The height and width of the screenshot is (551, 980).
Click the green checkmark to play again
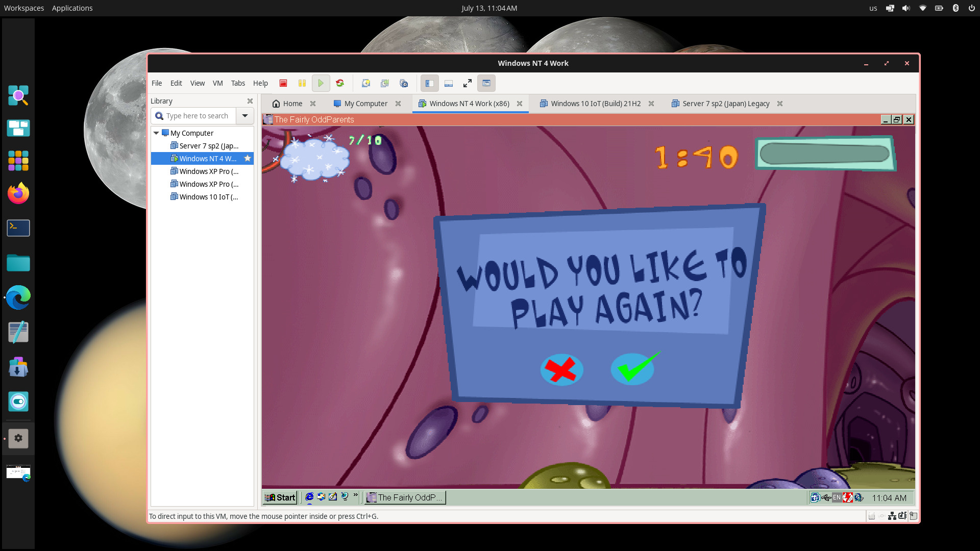(633, 368)
